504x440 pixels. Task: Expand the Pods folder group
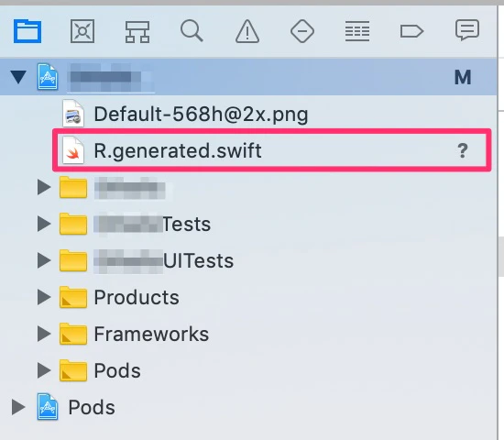coord(44,370)
